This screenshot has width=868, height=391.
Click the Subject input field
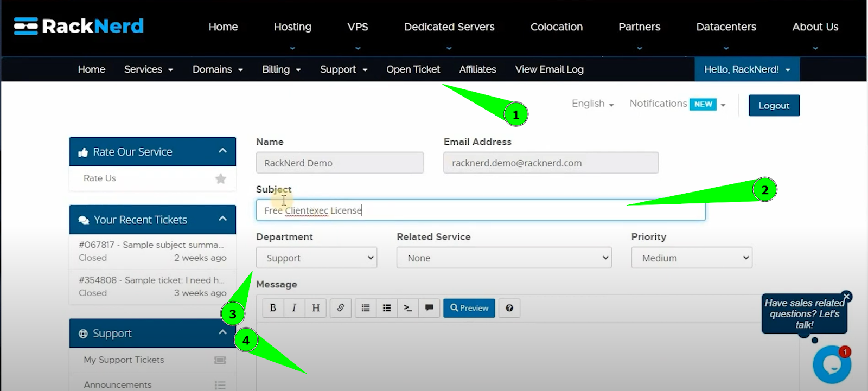click(x=481, y=210)
